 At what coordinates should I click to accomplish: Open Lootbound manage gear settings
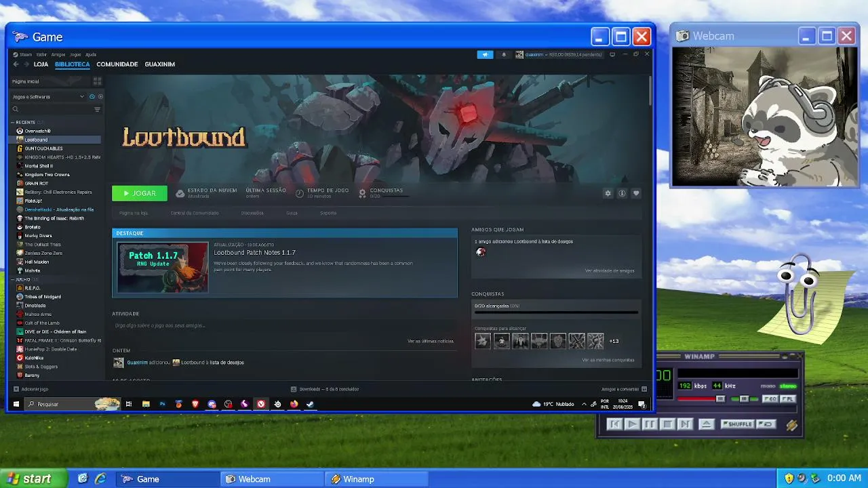coord(608,193)
